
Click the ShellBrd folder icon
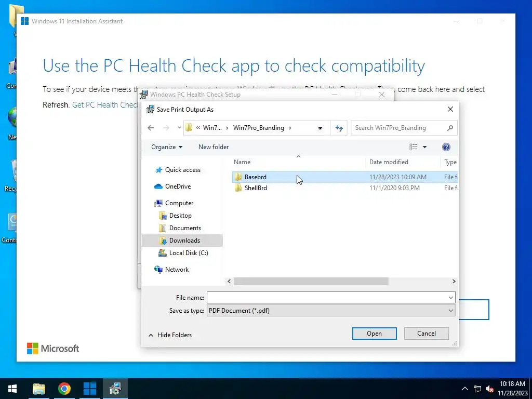[x=238, y=188]
